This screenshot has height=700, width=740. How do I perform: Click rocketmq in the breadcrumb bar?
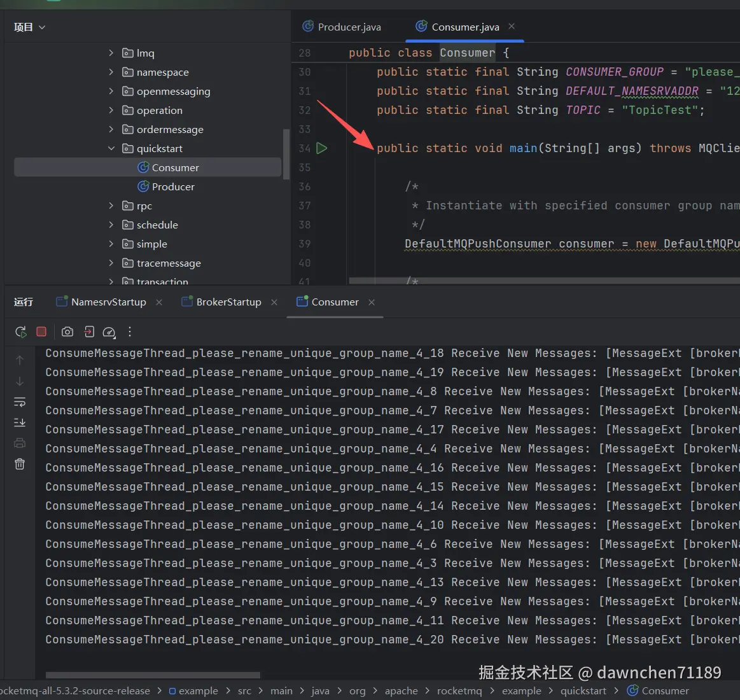[x=459, y=691]
